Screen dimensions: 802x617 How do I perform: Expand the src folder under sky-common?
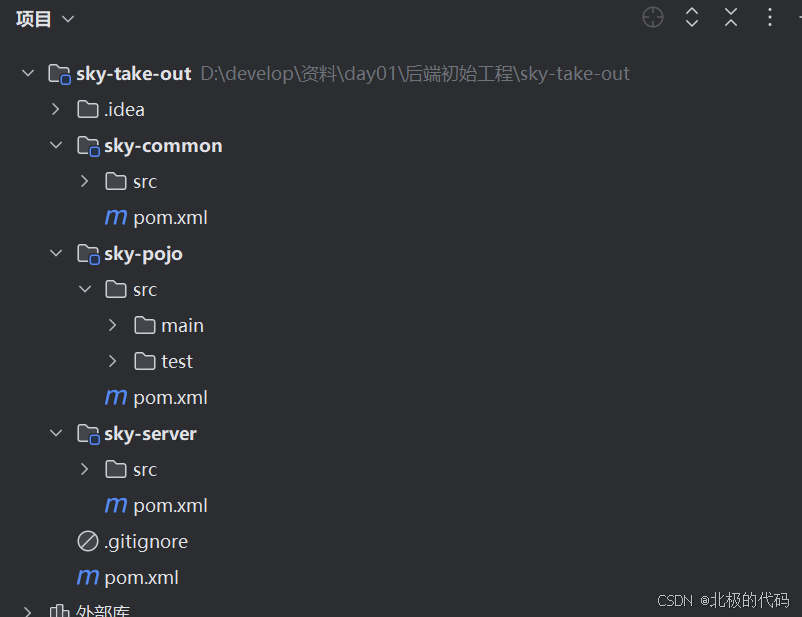84,181
